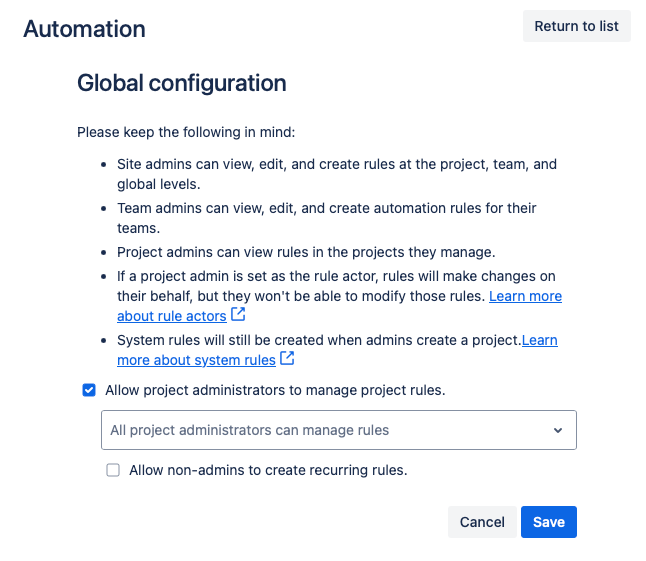This screenshot has width=646, height=561.
Task: Click the 'Allow non-admins to create recurring rules' label
Action: coord(268,470)
